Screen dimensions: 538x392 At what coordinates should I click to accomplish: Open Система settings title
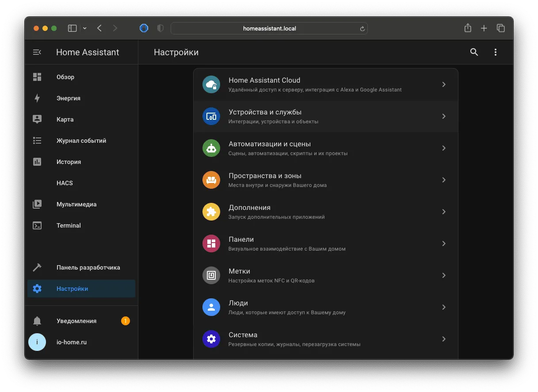click(243, 335)
